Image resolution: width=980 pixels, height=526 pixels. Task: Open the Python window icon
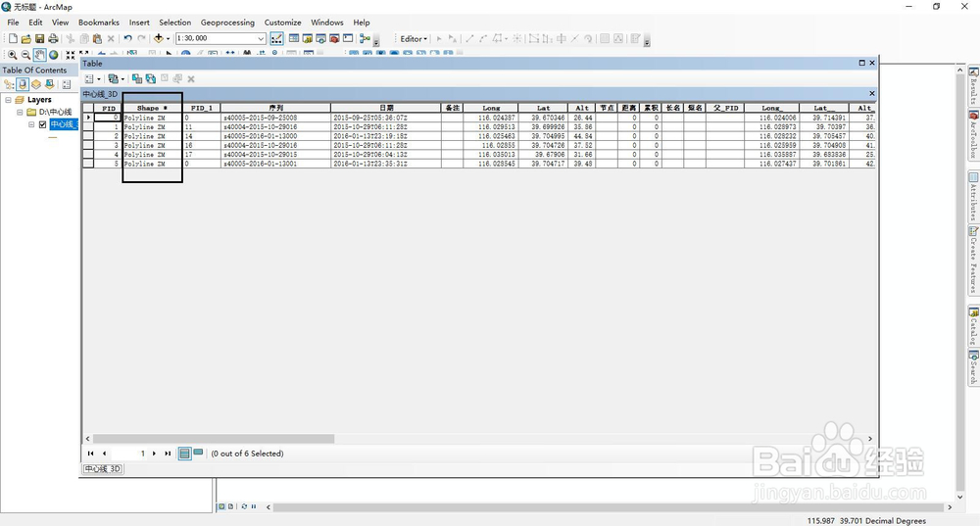348,39
